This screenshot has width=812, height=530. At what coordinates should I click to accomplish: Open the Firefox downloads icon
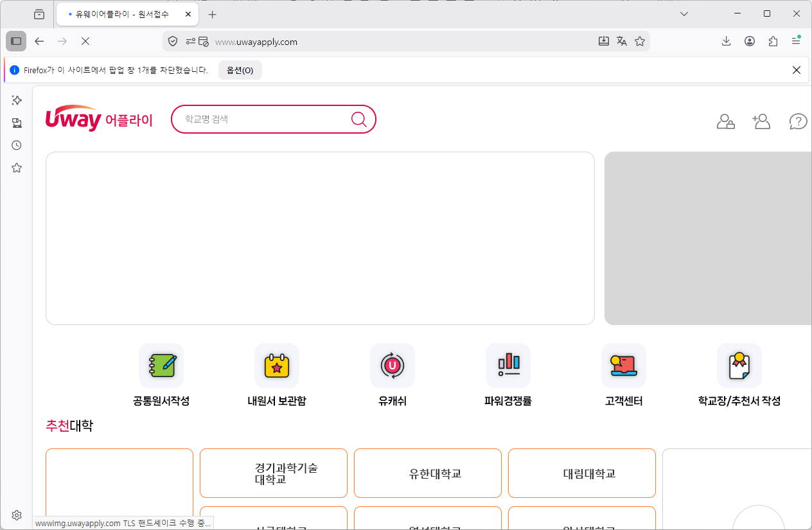pyautogui.click(x=727, y=41)
